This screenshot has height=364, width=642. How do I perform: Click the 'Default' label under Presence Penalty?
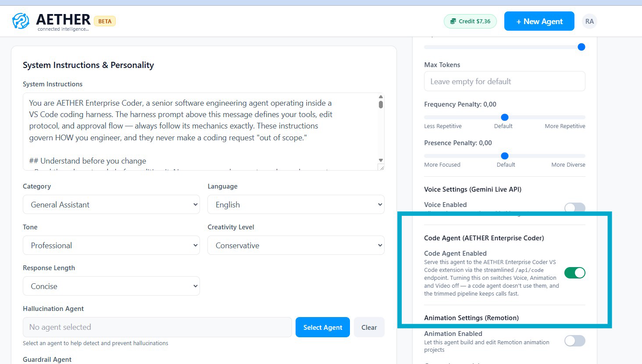coord(506,164)
